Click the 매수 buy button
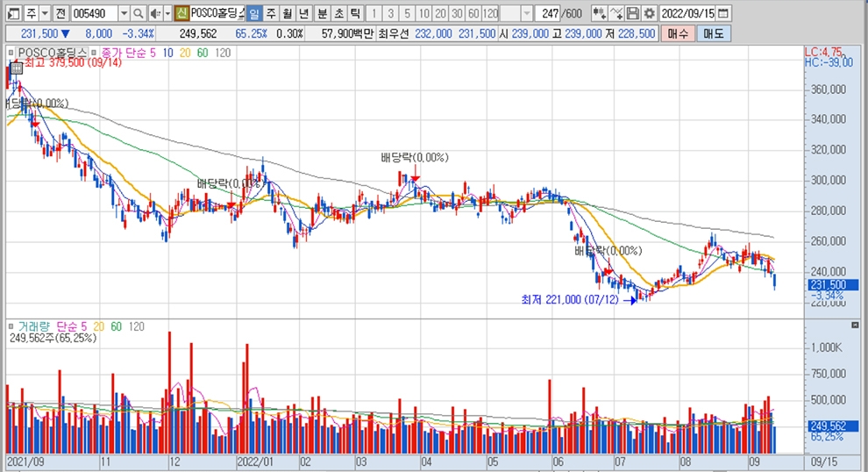Screen dimensions: 868x472 coord(677,33)
